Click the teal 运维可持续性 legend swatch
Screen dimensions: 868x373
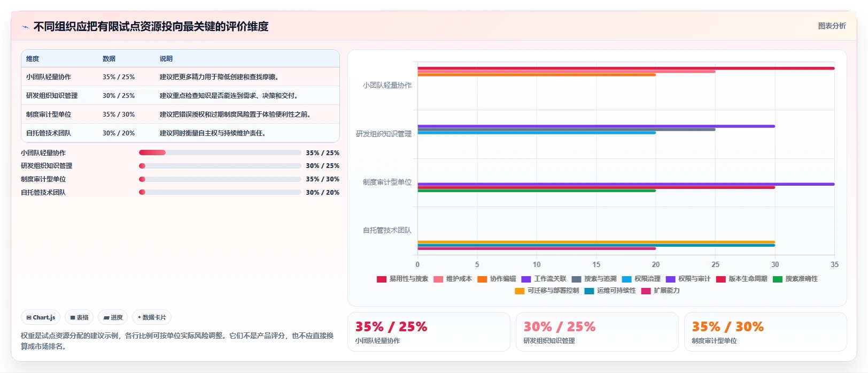pyautogui.click(x=589, y=291)
